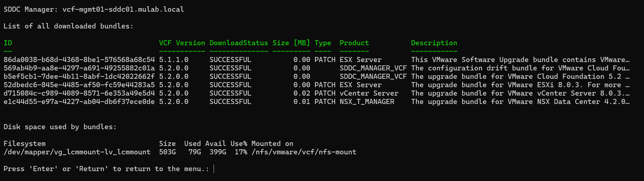Click the Type column header

(x=323, y=43)
